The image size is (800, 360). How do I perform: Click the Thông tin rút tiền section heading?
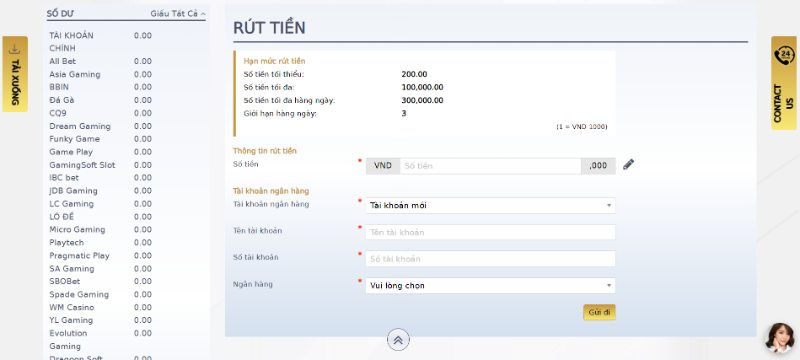pos(265,151)
